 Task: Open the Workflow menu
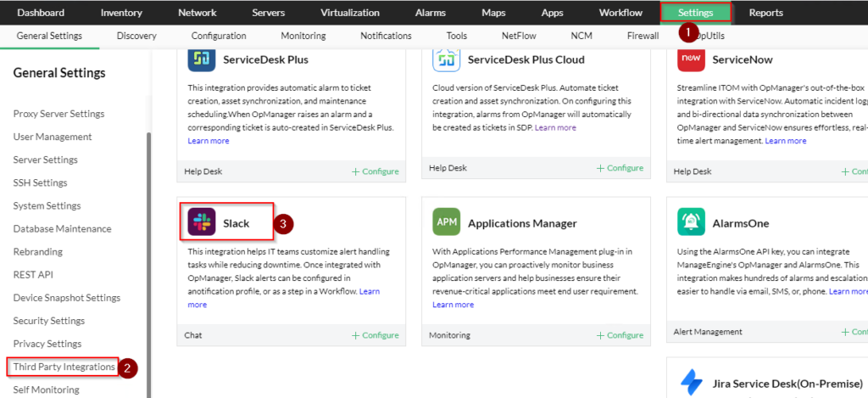tap(620, 13)
